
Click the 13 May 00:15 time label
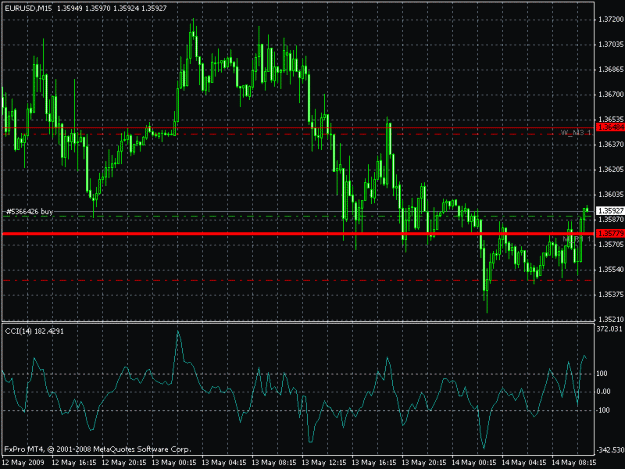[x=174, y=463]
